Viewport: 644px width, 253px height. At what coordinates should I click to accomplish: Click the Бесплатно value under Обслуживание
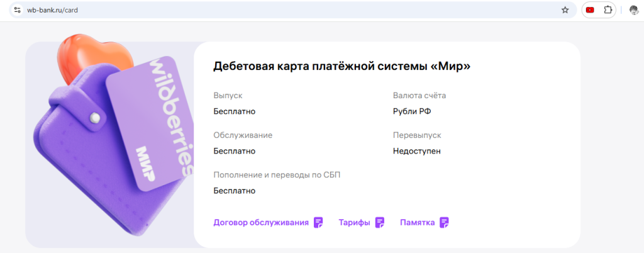[x=234, y=151]
